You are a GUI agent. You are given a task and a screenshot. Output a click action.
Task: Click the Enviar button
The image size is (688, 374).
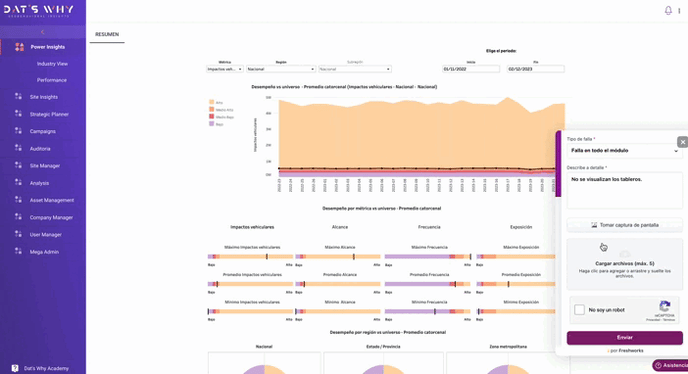point(624,338)
